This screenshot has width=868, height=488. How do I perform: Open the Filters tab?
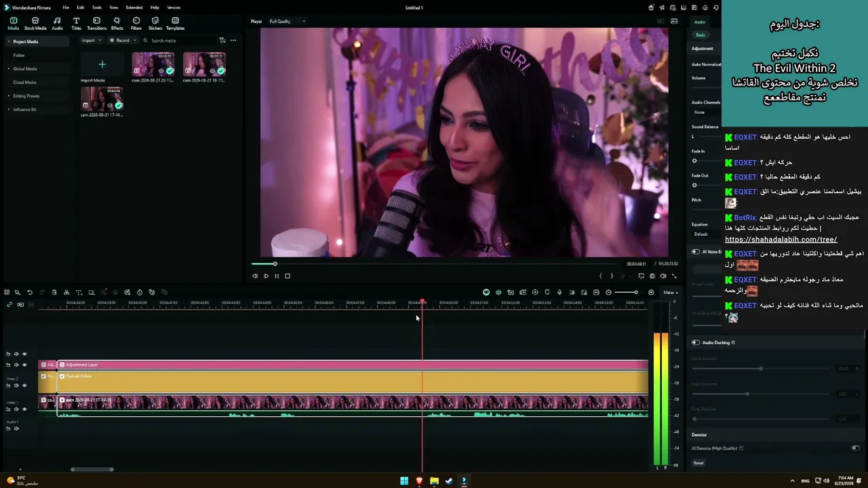pos(136,24)
